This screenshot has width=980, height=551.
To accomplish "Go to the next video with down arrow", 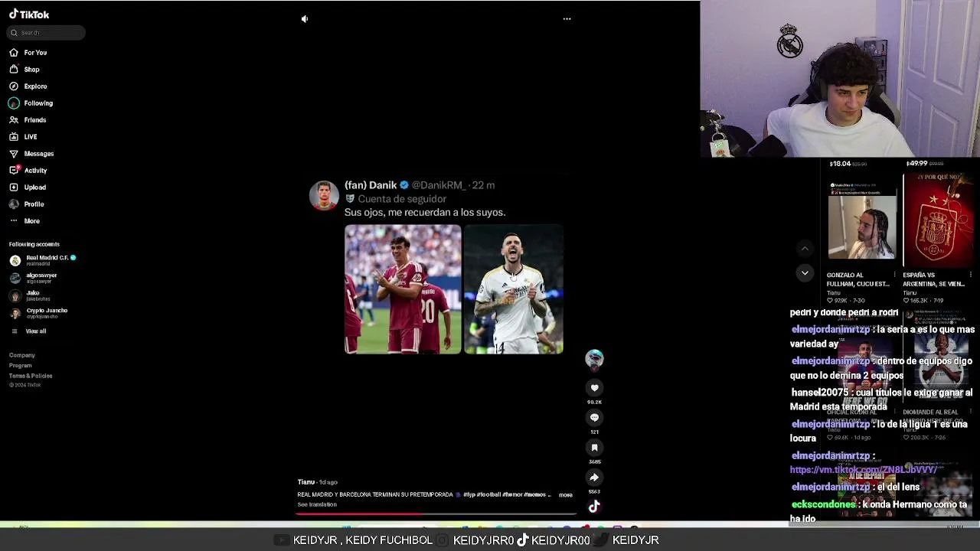I will pyautogui.click(x=805, y=273).
